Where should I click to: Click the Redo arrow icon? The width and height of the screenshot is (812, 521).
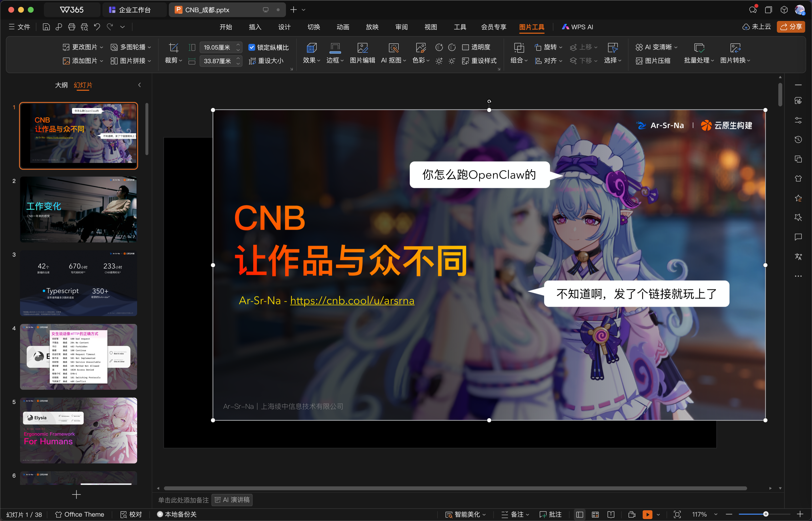[110, 27]
